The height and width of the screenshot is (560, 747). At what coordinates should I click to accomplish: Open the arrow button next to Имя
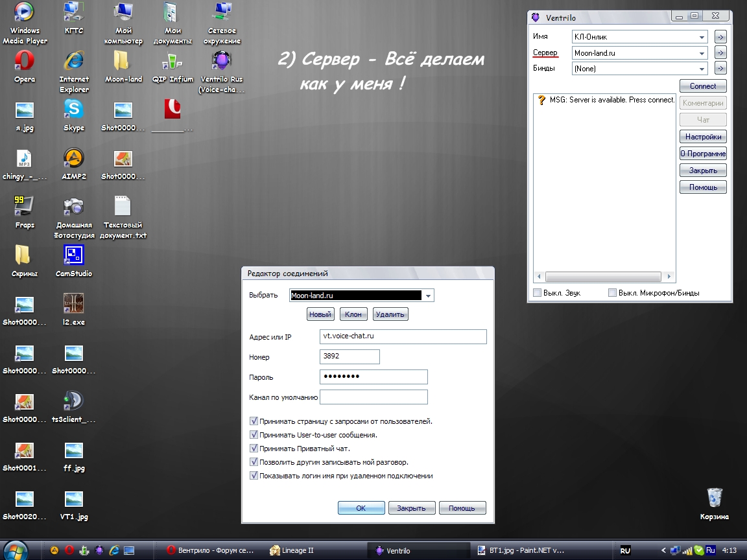coord(720,37)
